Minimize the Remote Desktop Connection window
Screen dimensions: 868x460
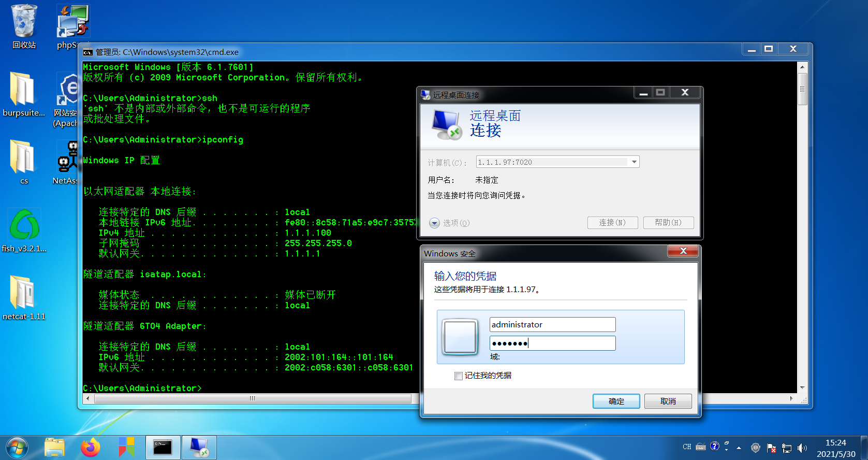(643, 93)
